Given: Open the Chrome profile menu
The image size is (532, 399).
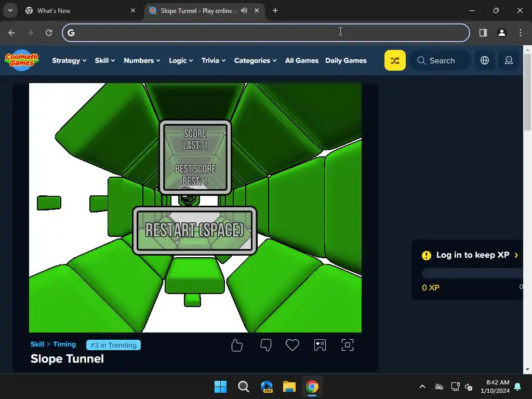Looking at the screenshot, I should point(502,33).
